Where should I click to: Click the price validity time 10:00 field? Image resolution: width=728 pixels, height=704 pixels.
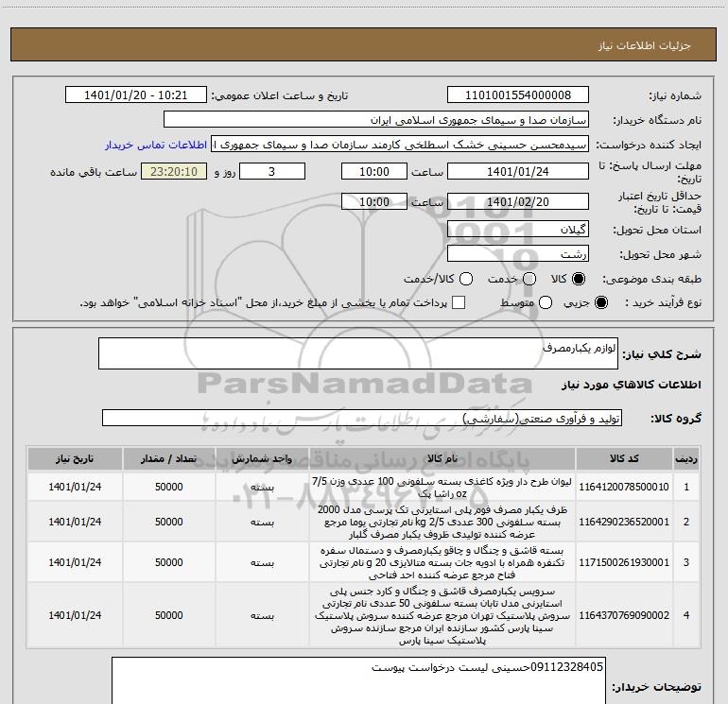coord(374,201)
